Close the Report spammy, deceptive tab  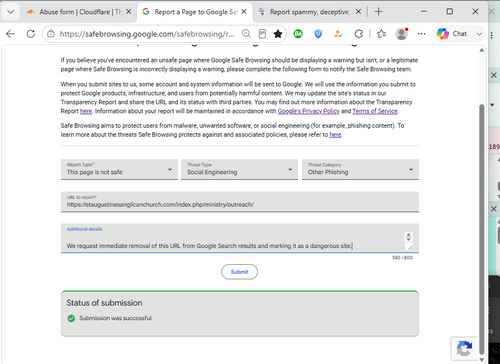[x=358, y=12]
